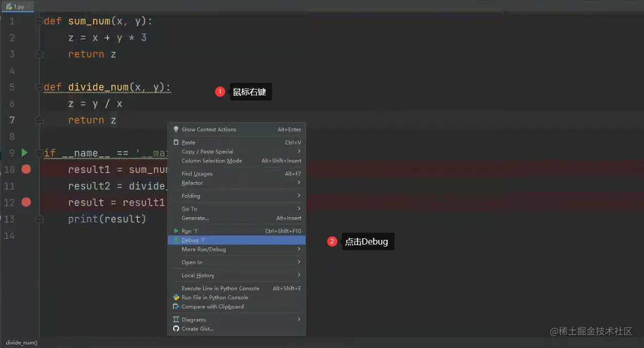Click the Python file icon on 1.py tab
The image size is (644, 348).
(9, 7)
